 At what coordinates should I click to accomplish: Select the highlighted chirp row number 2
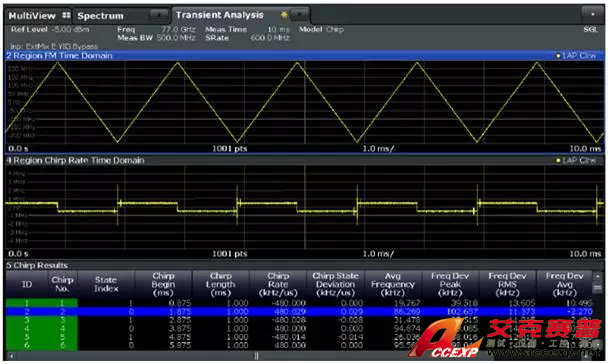point(299,311)
